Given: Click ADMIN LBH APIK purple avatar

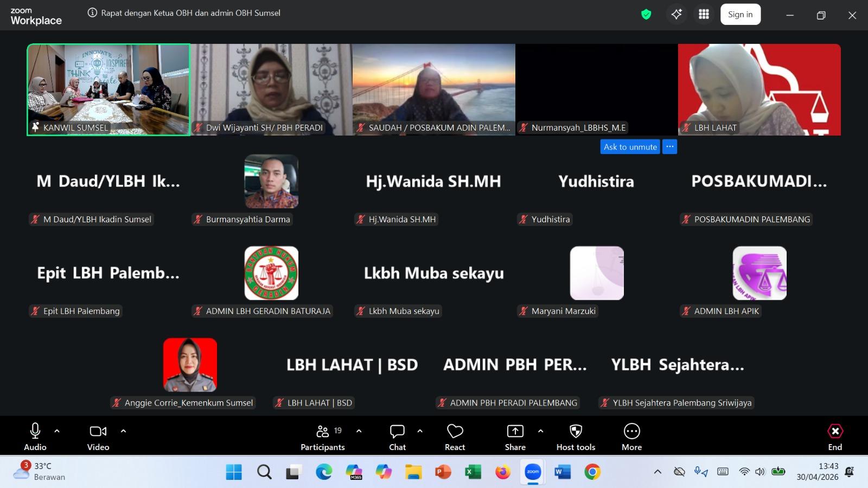Looking at the screenshot, I should [759, 273].
